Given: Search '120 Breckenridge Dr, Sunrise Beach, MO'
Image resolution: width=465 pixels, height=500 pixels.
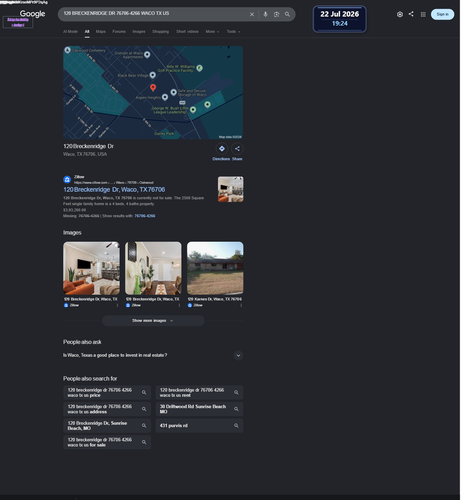Looking at the screenshot, I should coord(107,426).
